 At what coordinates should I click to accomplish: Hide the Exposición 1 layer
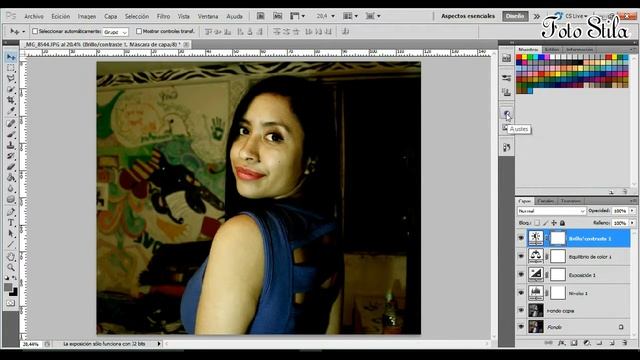521,274
